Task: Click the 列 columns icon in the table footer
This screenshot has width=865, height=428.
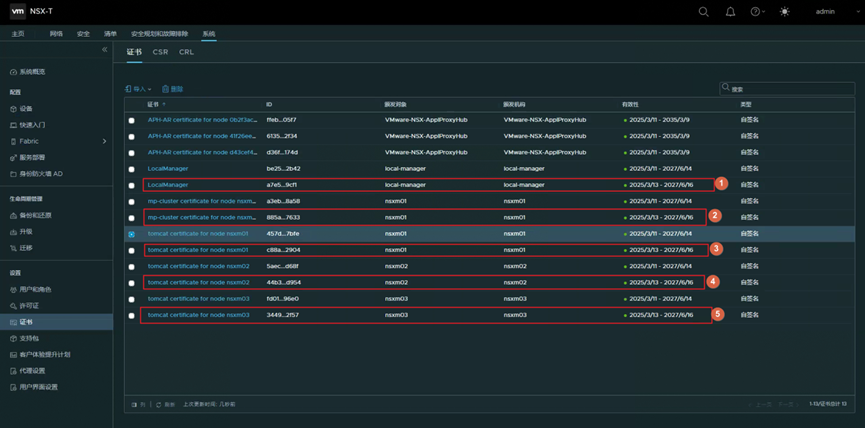Action: click(134, 405)
